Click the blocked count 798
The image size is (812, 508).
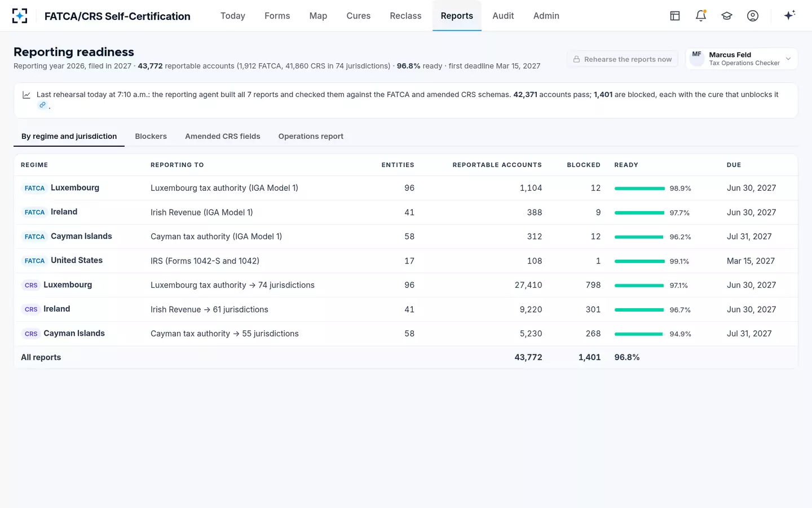[x=593, y=285]
